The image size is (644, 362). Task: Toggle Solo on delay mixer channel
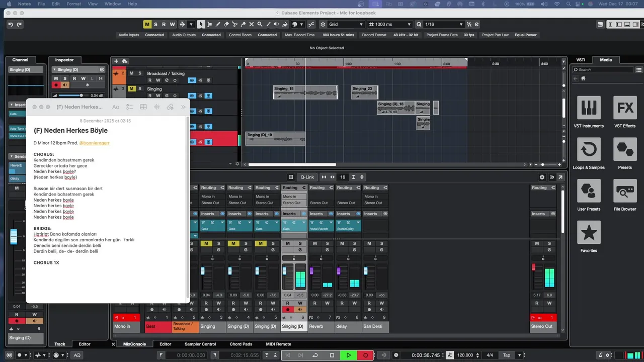[355, 244]
